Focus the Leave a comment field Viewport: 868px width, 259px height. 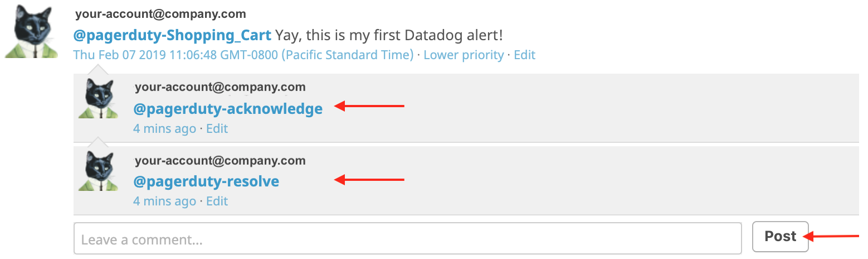click(407, 239)
